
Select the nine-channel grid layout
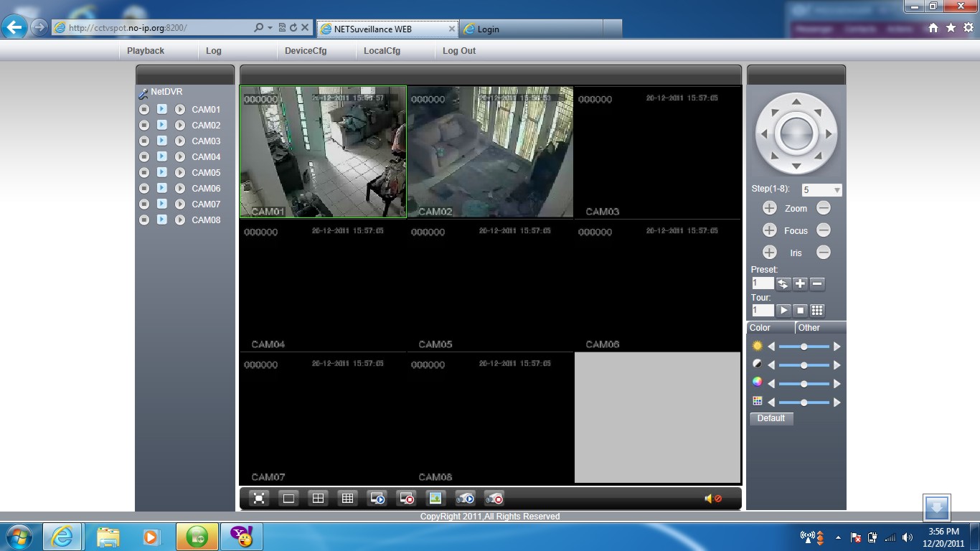coord(348,498)
